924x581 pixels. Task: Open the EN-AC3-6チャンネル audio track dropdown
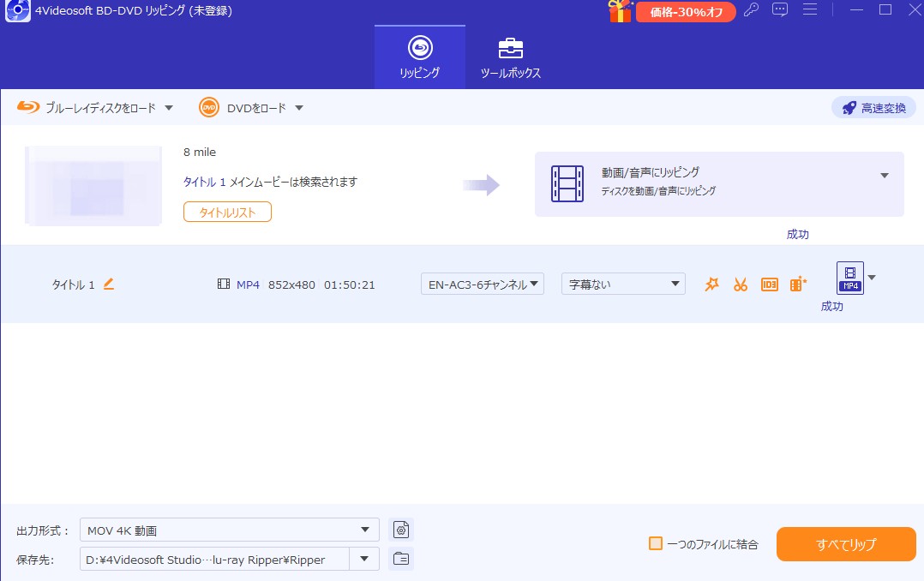[x=482, y=284]
